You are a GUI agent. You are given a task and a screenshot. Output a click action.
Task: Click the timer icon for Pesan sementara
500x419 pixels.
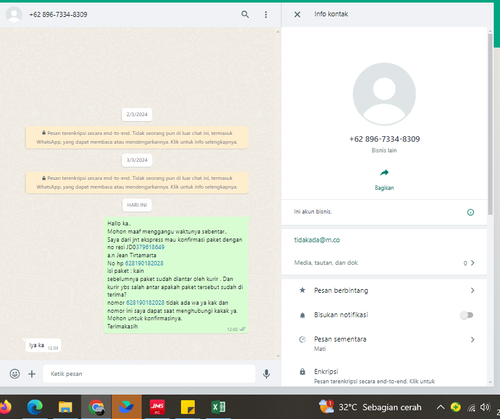(302, 339)
